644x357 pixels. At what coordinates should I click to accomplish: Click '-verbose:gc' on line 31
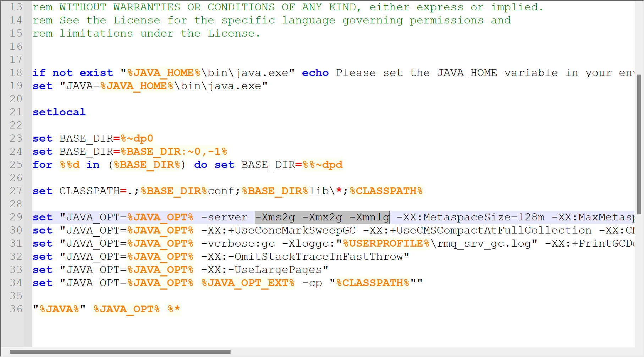pos(238,243)
